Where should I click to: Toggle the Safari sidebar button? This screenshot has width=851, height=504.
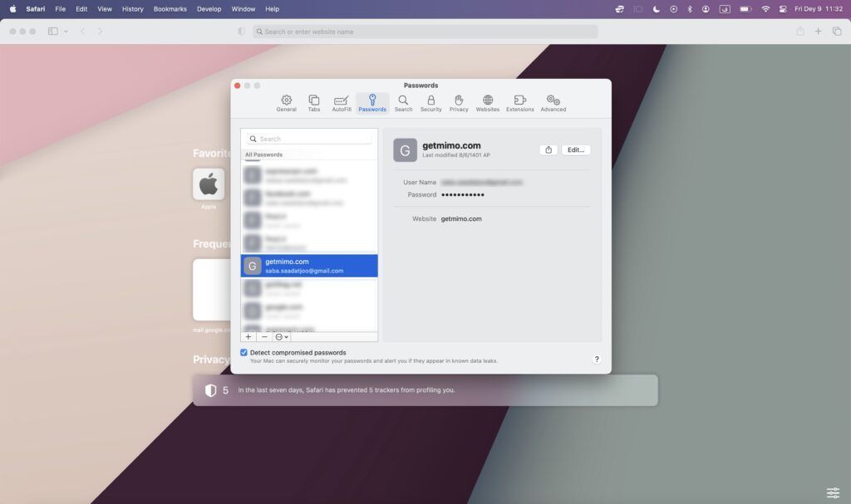(x=52, y=32)
